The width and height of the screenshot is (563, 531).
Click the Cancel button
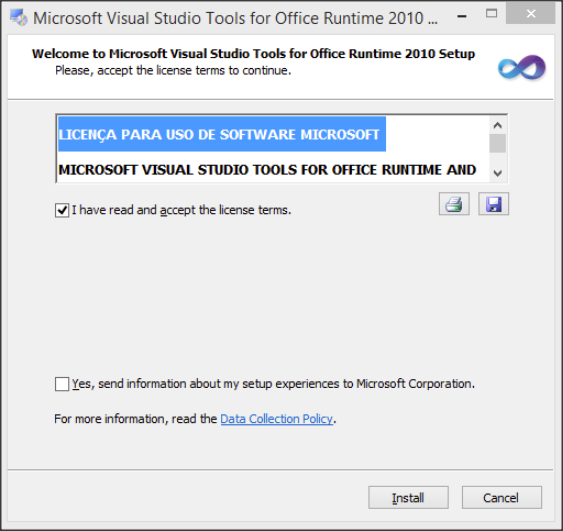(x=502, y=498)
